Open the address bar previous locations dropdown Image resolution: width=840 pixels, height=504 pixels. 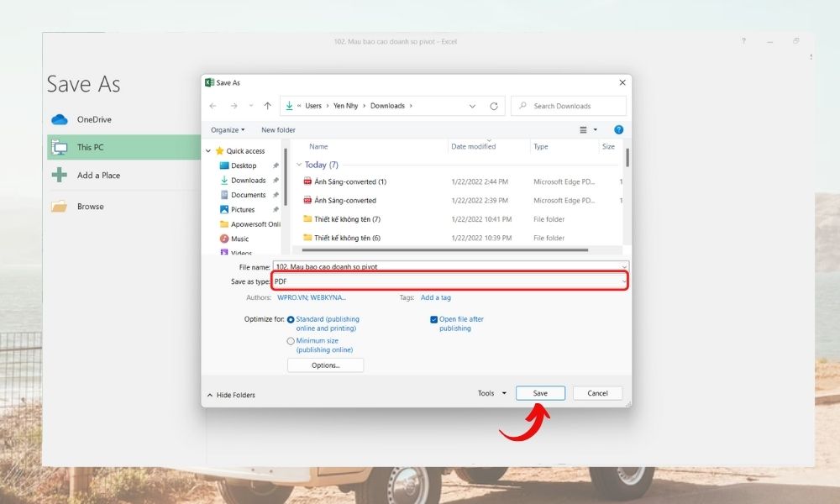[x=472, y=106]
